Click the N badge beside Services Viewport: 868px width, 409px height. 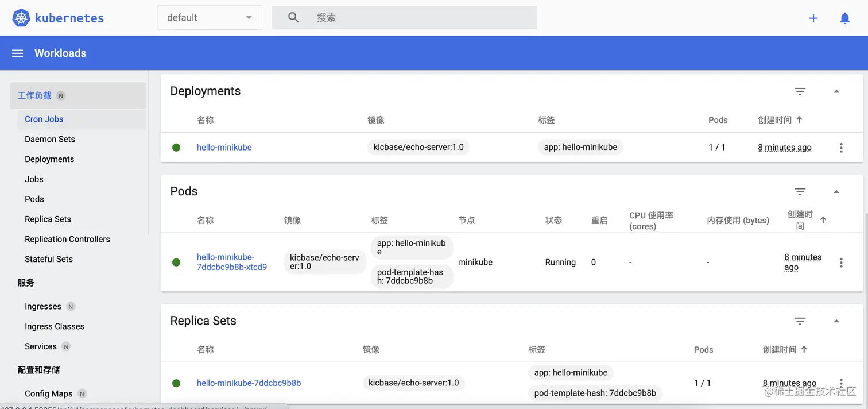66,347
